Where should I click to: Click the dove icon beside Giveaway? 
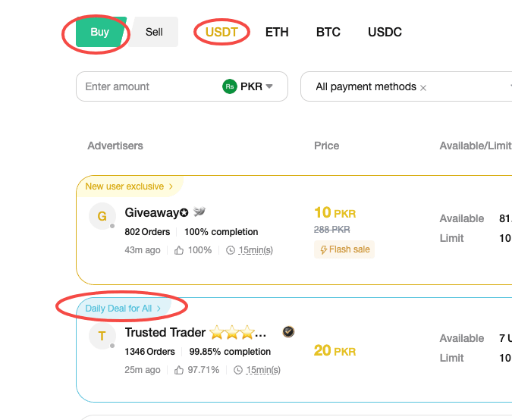(x=199, y=212)
